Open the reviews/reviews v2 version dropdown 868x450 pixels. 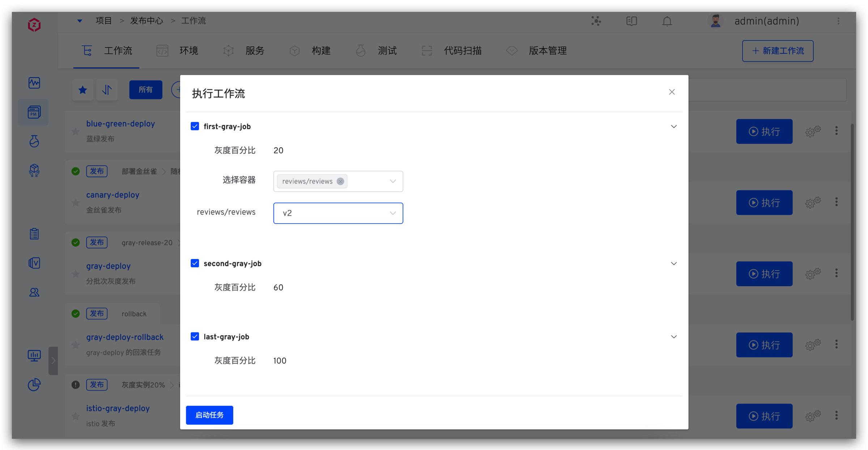point(338,213)
